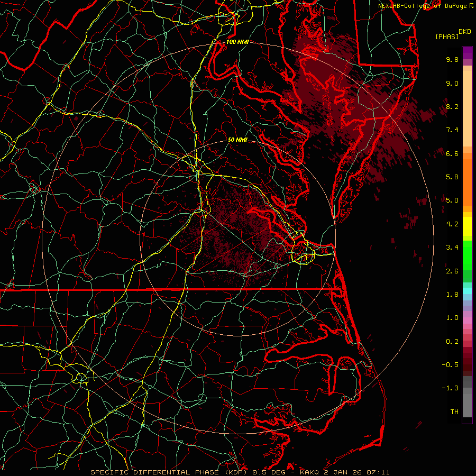Click the 07:11 timestamp in the footer
The width and height of the screenshot is (476, 476).
379,472
